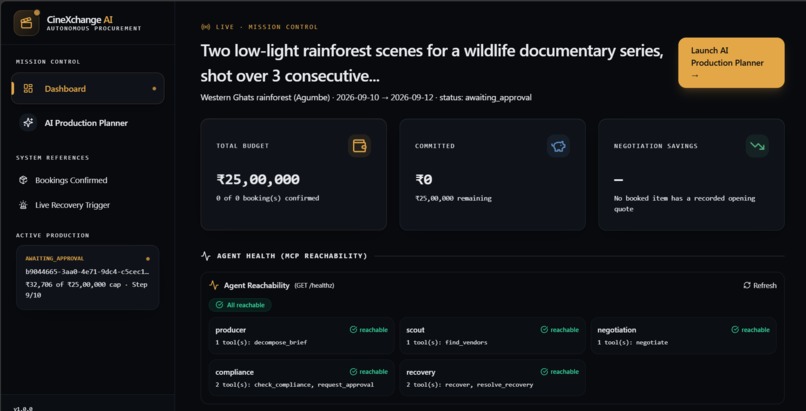
Task: Click the Committed piggy bank icon
Action: tap(558, 146)
